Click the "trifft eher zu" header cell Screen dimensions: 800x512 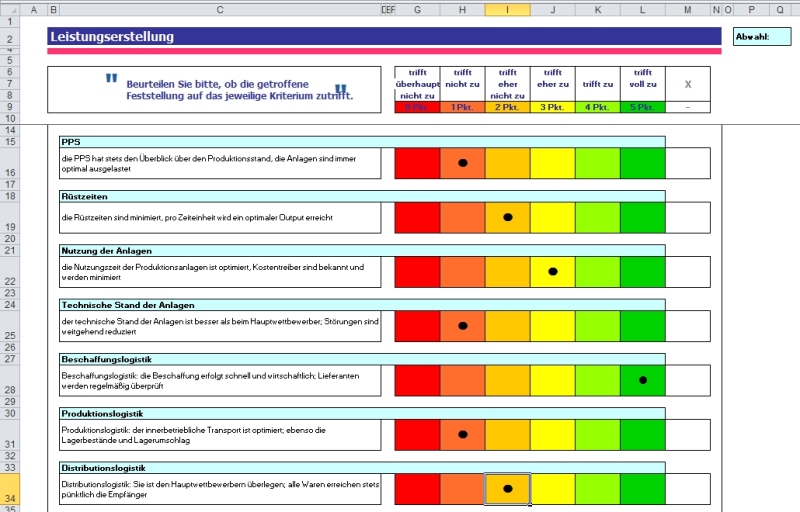click(x=552, y=84)
